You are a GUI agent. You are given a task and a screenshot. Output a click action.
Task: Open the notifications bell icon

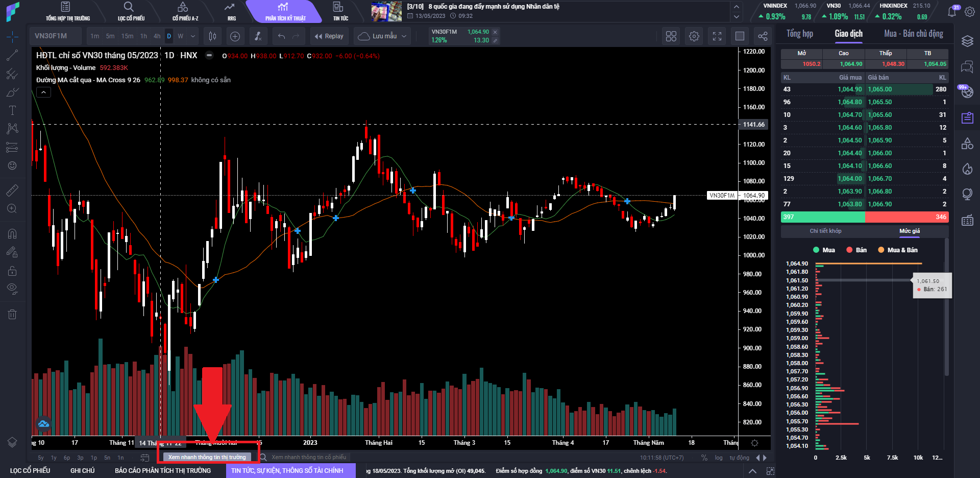tap(952, 11)
